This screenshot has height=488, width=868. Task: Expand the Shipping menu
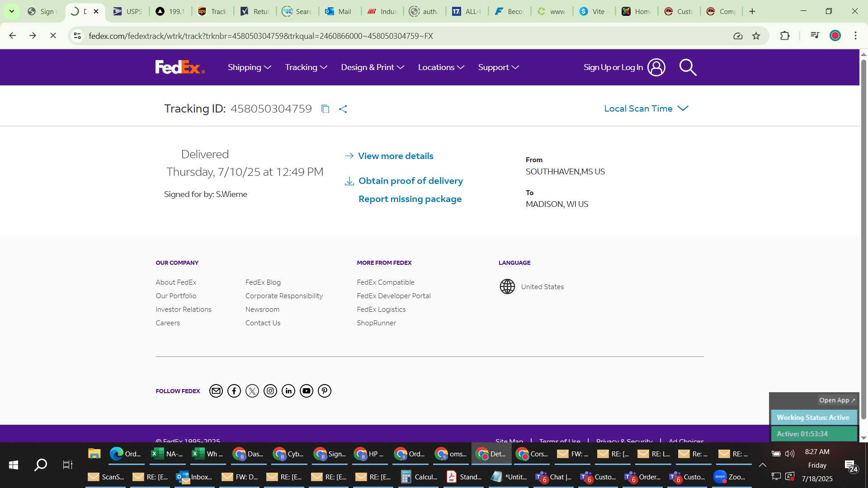250,67
